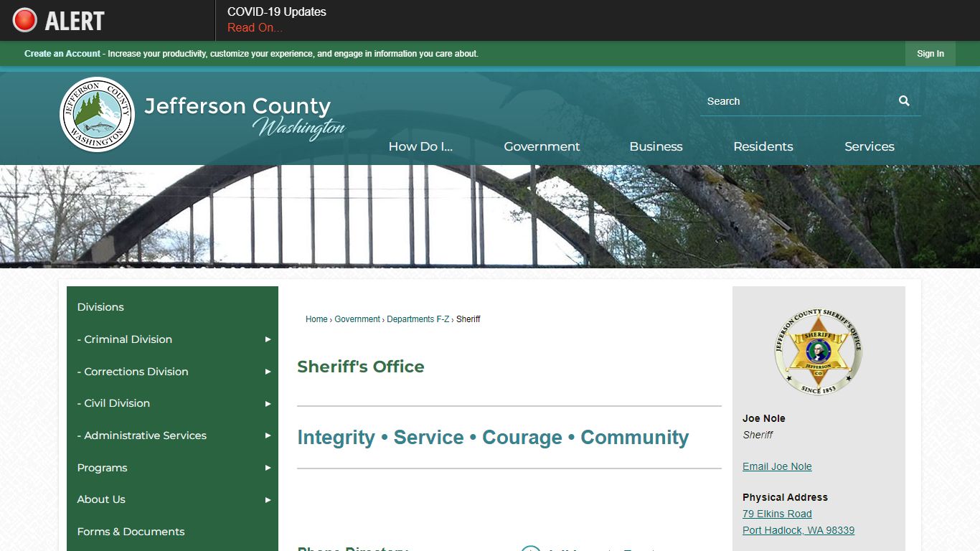Read On COVID-19 updates link
Screen dimensions: 980x551
click(x=255, y=28)
